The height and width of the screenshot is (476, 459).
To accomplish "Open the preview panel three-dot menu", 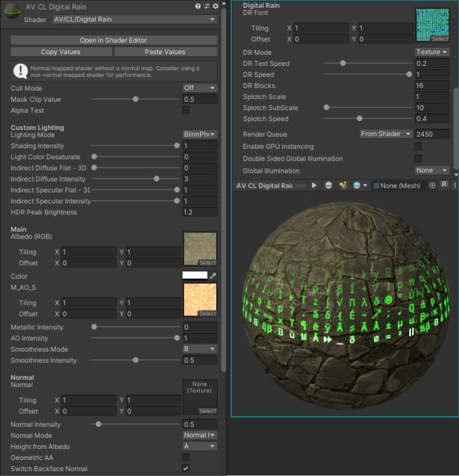I will [455, 185].
